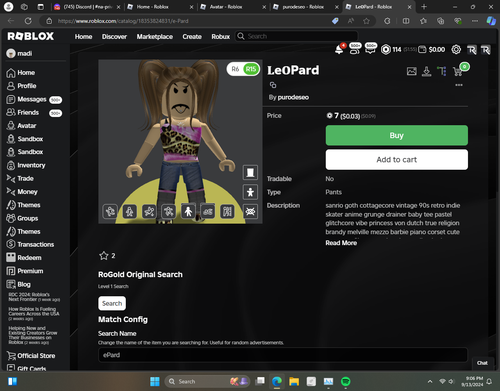Open creator purodeseo's profile link

click(x=293, y=97)
